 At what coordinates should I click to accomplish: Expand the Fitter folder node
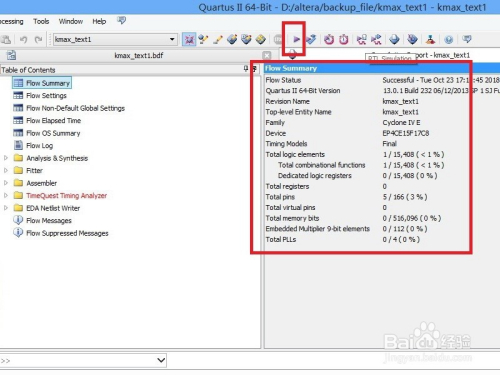6,170
